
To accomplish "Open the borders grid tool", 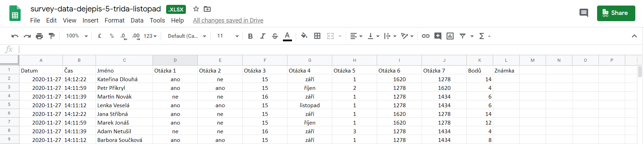I will (x=317, y=36).
